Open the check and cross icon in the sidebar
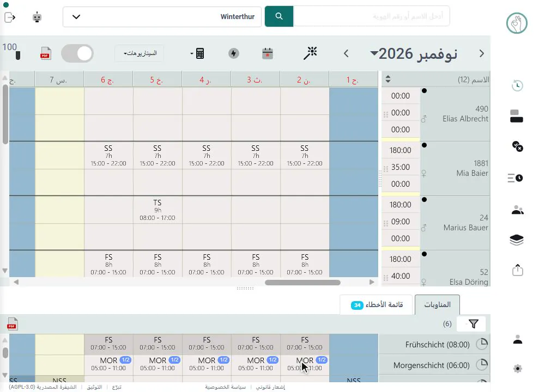 pyautogui.click(x=517, y=146)
